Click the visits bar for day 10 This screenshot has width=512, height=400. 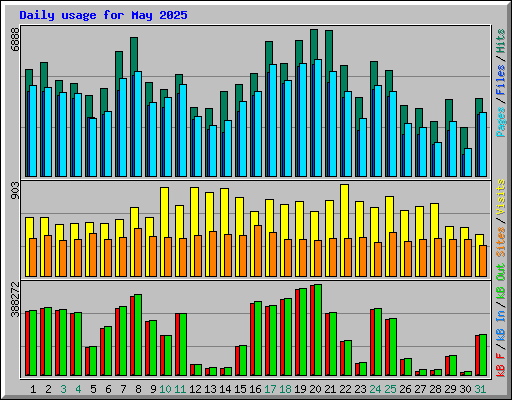[x=165, y=212]
